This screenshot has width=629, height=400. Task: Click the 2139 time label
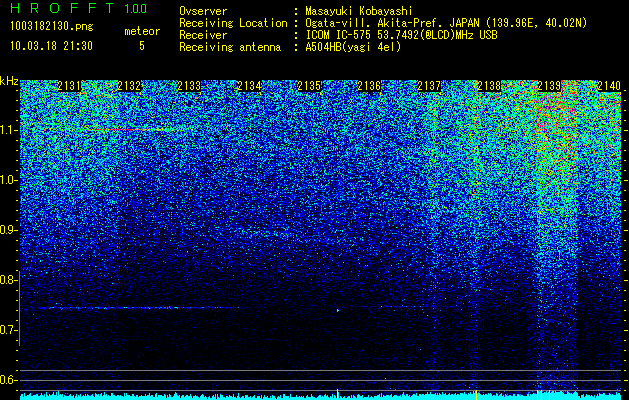[549, 86]
